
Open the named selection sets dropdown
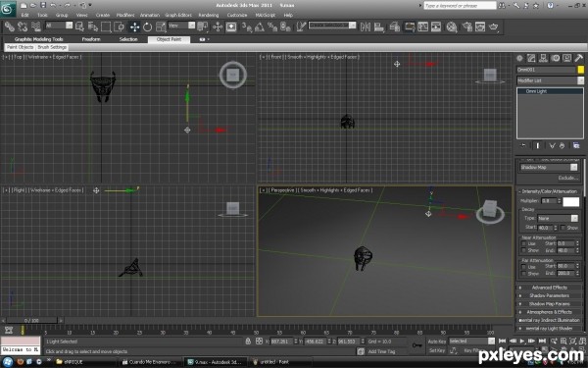pos(332,26)
